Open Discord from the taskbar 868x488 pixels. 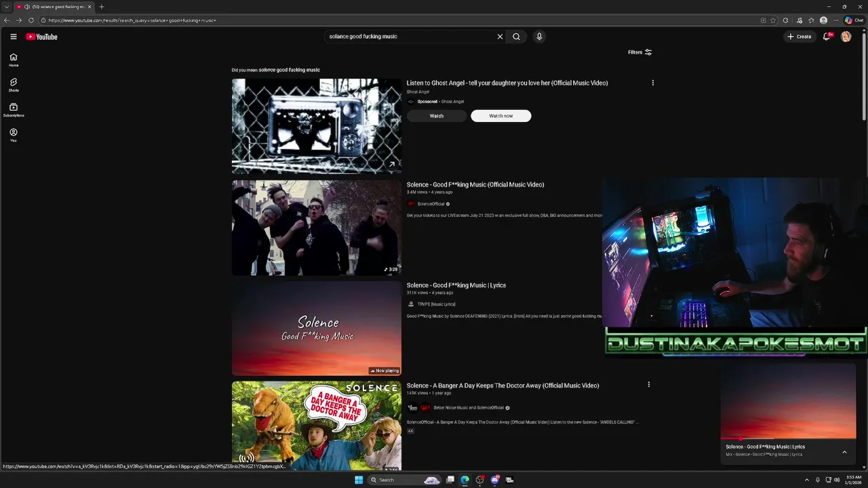(495, 480)
